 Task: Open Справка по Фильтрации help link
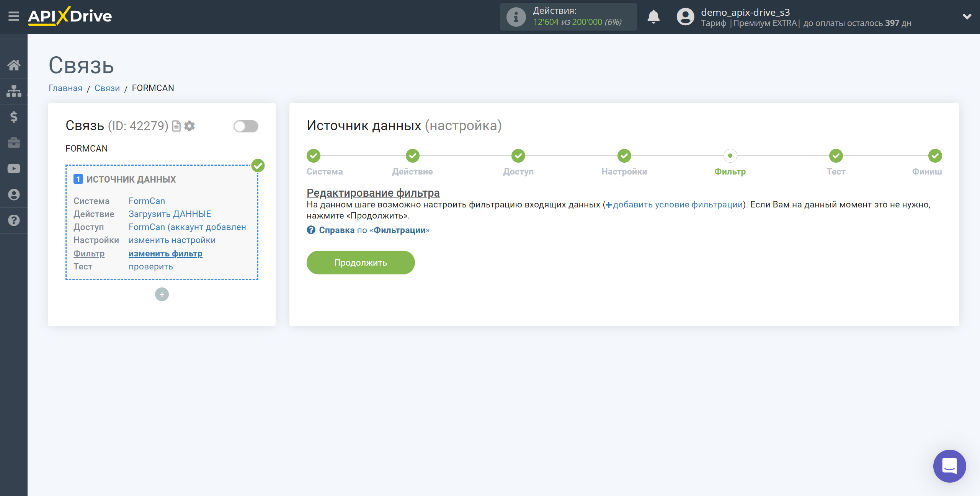(x=374, y=230)
